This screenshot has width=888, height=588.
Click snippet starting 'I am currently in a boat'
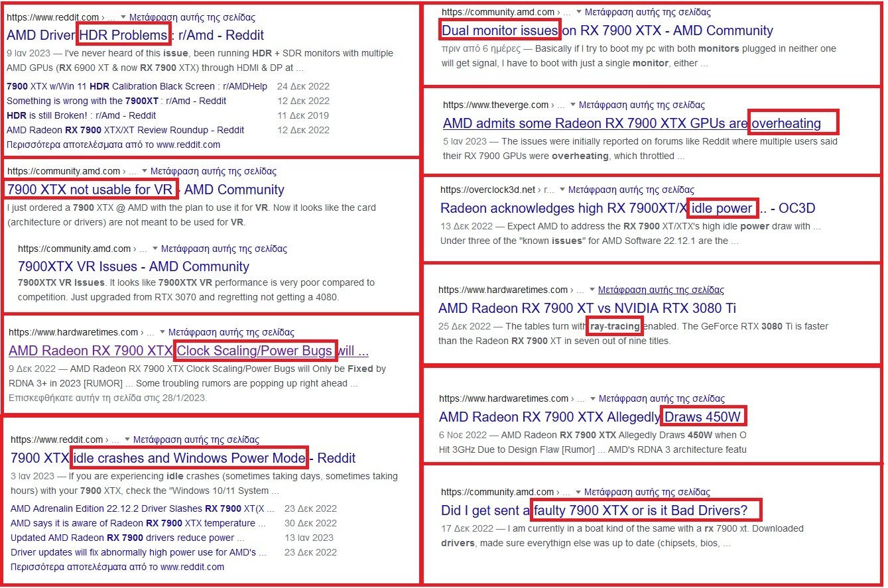click(623, 536)
